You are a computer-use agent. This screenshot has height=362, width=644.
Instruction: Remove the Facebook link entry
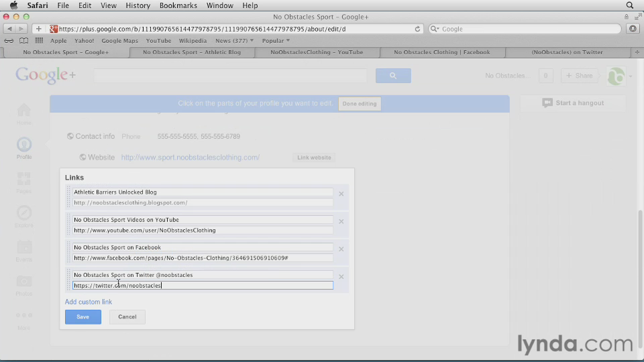[x=341, y=249]
